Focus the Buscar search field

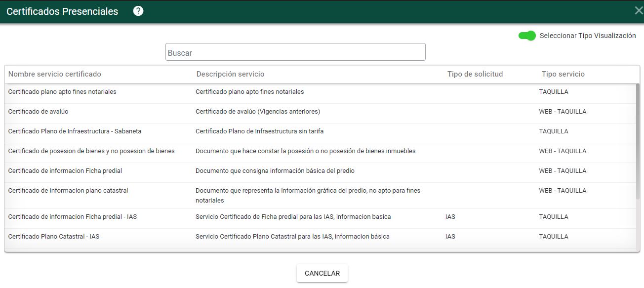click(x=295, y=52)
